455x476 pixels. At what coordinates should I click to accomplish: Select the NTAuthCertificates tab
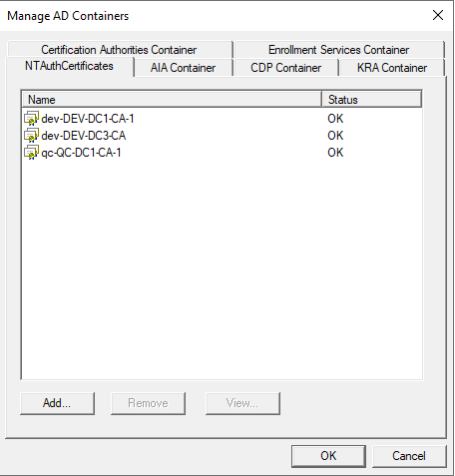click(69, 66)
